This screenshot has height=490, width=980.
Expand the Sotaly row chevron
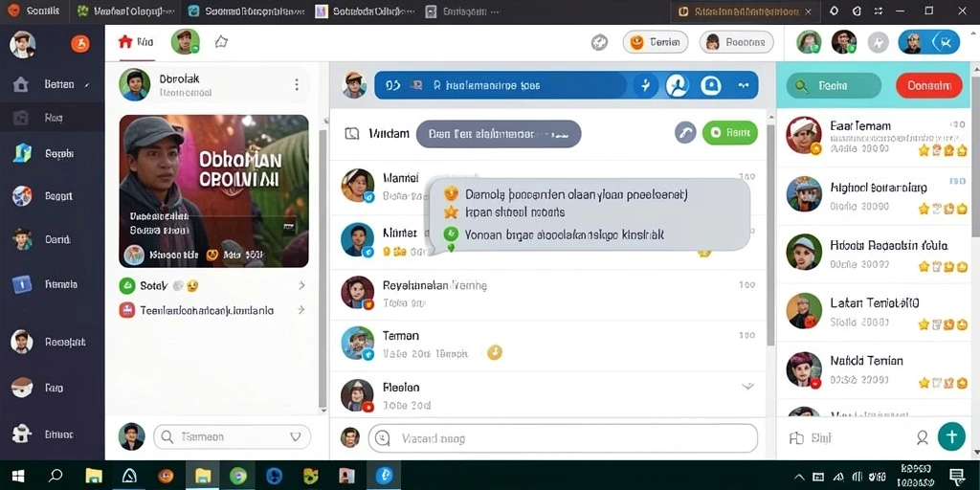coord(301,285)
